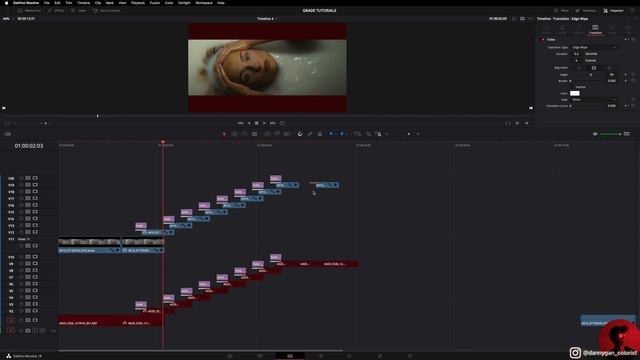Viewport: 640px width, 360px height.
Task: Select the isolated blue clip on track V19
Action: (x=327, y=185)
